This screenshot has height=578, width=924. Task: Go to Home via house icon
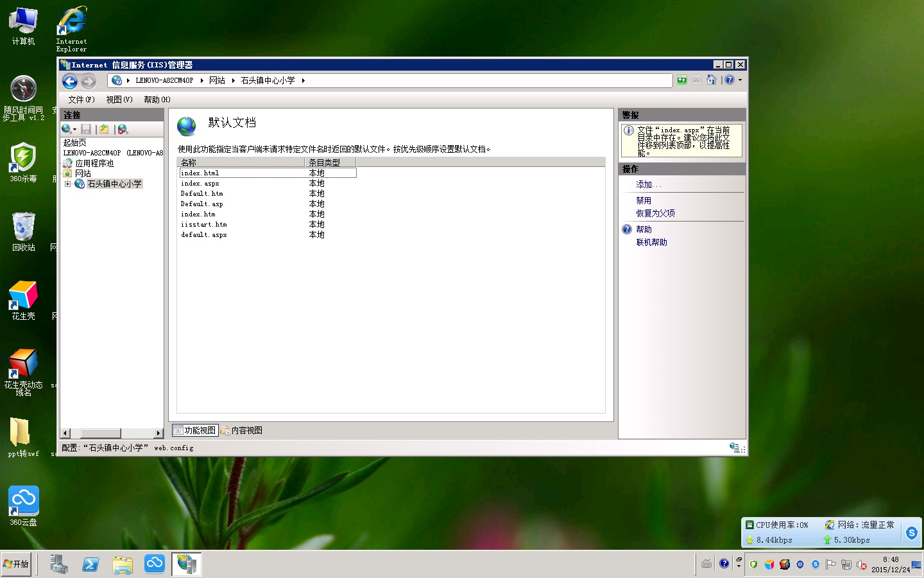(x=712, y=80)
